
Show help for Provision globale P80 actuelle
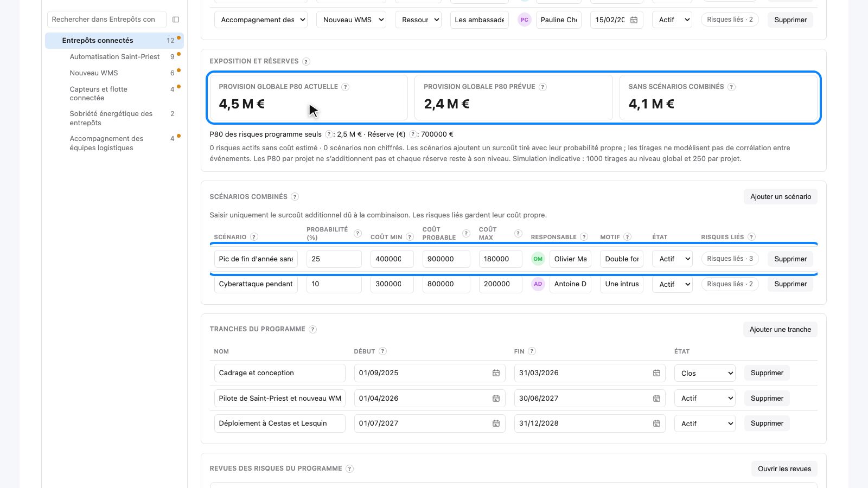pos(346,87)
